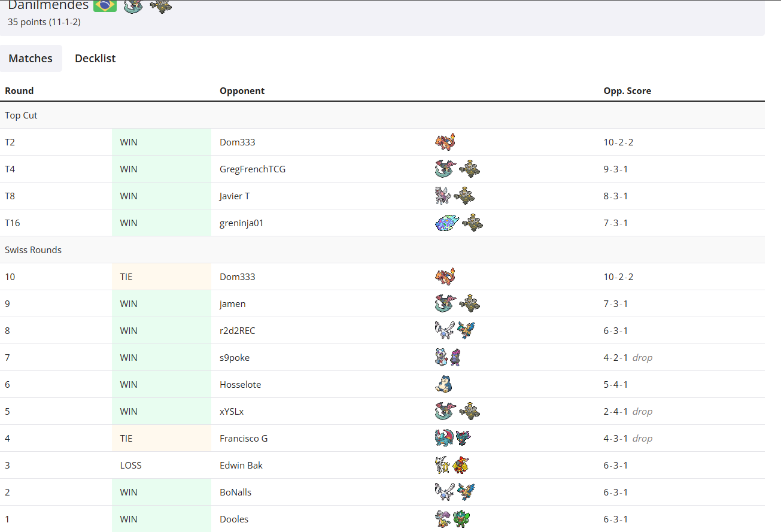Image resolution: width=781 pixels, height=532 pixels.
Task: Click score 2-4-1 drop for xYSLx
Action: tap(628, 411)
